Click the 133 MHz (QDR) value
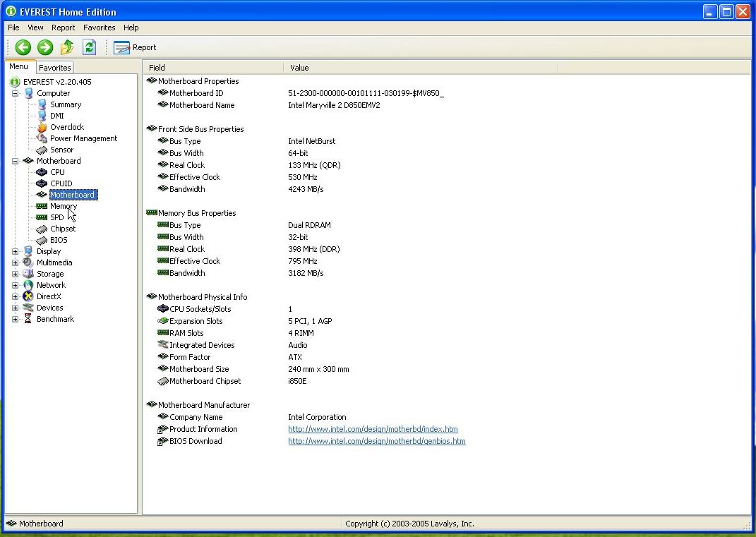Screen dimensions: 756x537 tap(314, 165)
